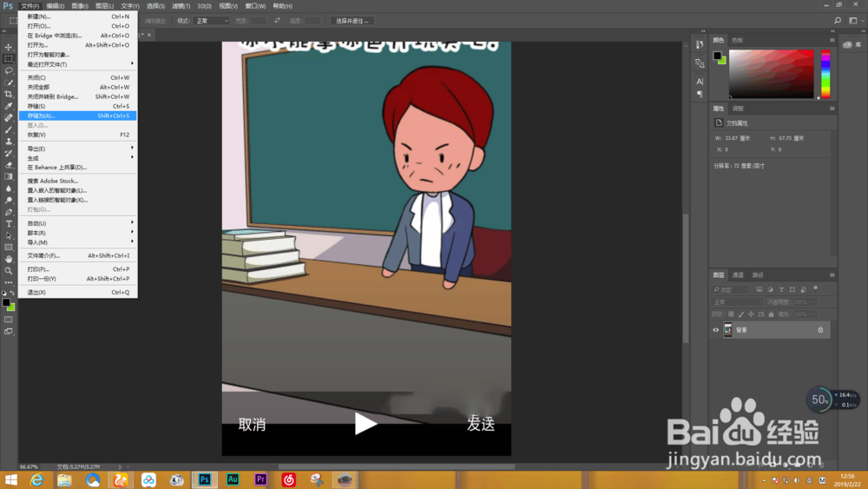Click the foreground color swatch in Color panel
The width and height of the screenshot is (868, 489).
[718, 56]
